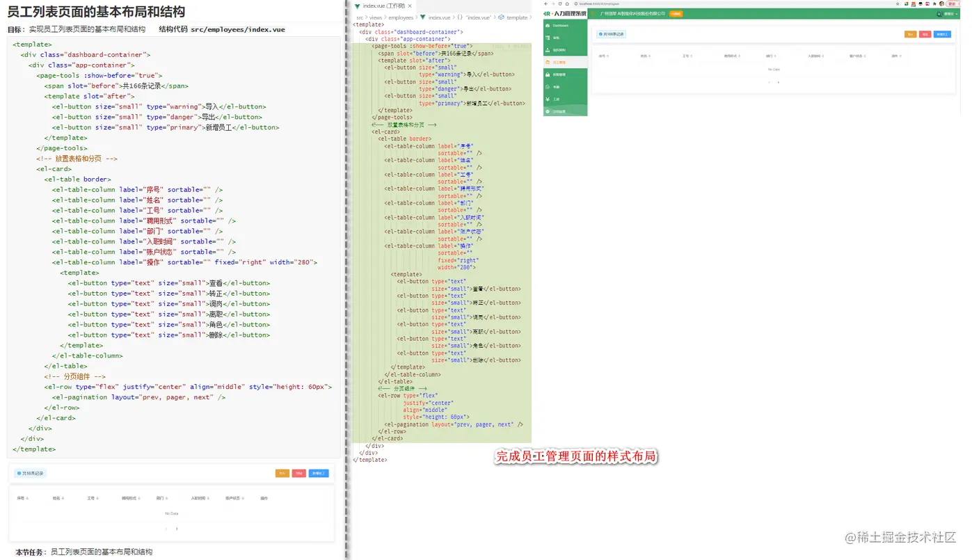Open the employees breadcrumb in the editor
The height and width of the screenshot is (560, 972).
point(401,17)
